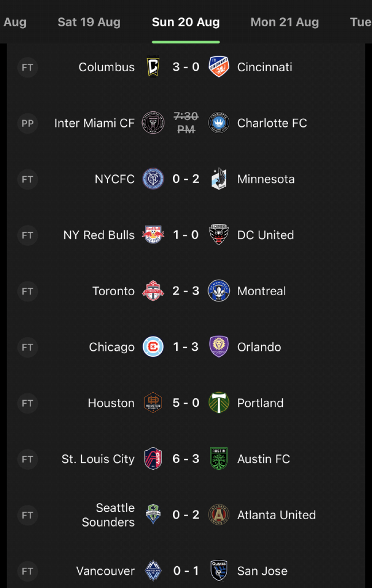
Task: Open the St. Louis City 6 - 3 score
Action: [186, 459]
